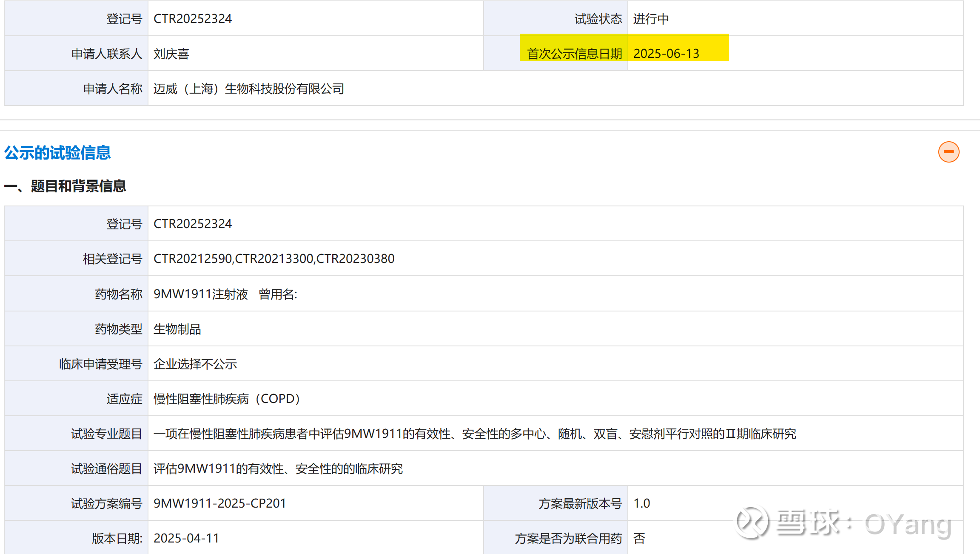This screenshot has height=554, width=980.
Task: Click the combination therapy value 否
Action: pos(639,538)
